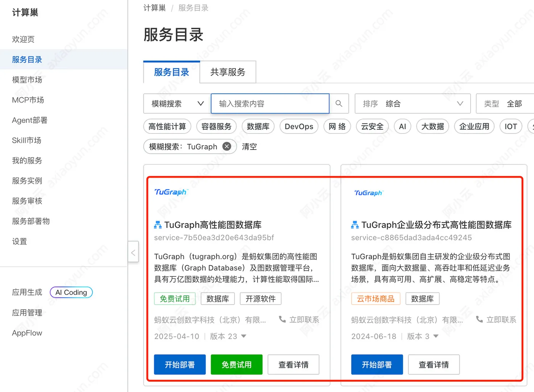Open the 类型 全部 type dropdown
This screenshot has width=534, height=392.
[x=505, y=104]
